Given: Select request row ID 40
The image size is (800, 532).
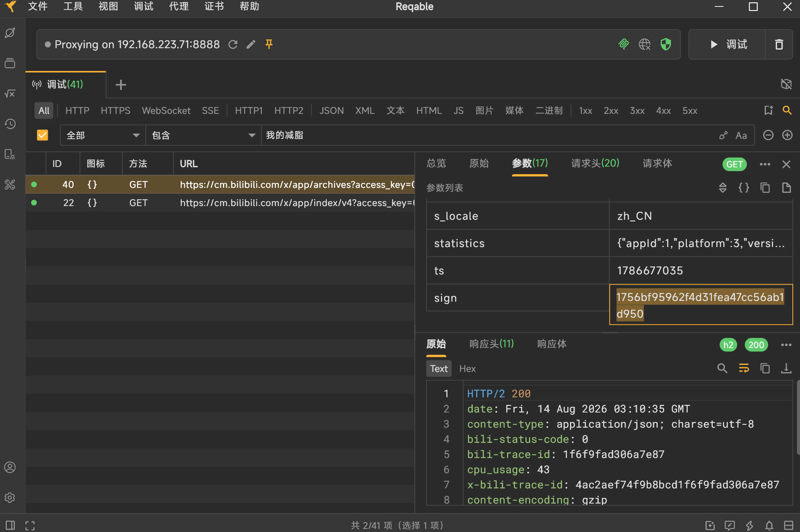Looking at the screenshot, I should [220, 184].
